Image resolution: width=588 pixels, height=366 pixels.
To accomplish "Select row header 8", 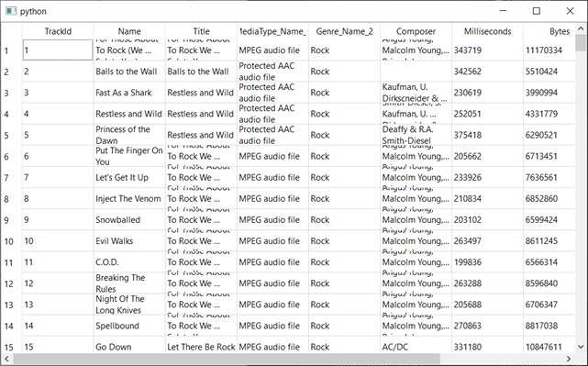I will point(12,198).
